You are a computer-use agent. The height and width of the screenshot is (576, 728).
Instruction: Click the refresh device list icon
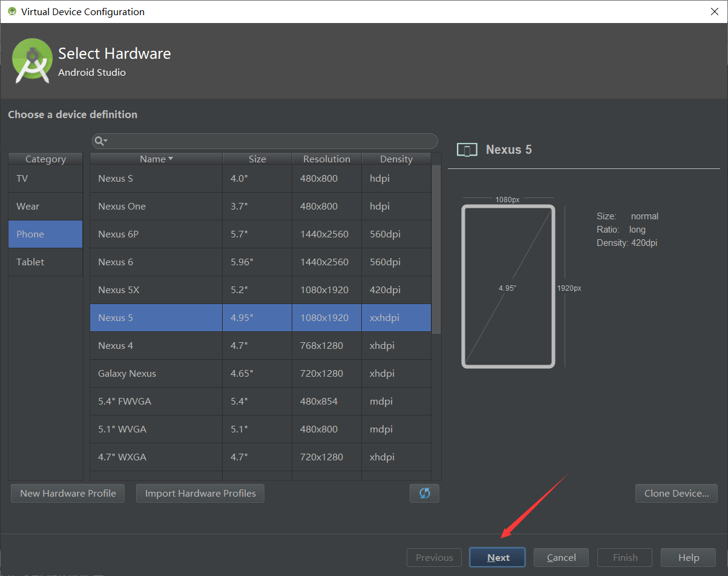click(424, 493)
